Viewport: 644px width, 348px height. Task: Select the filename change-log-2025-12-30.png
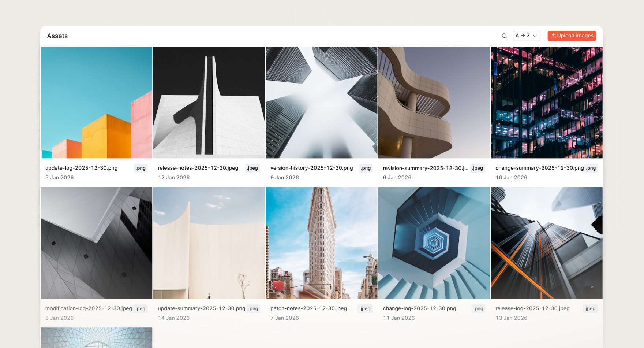[419, 308]
